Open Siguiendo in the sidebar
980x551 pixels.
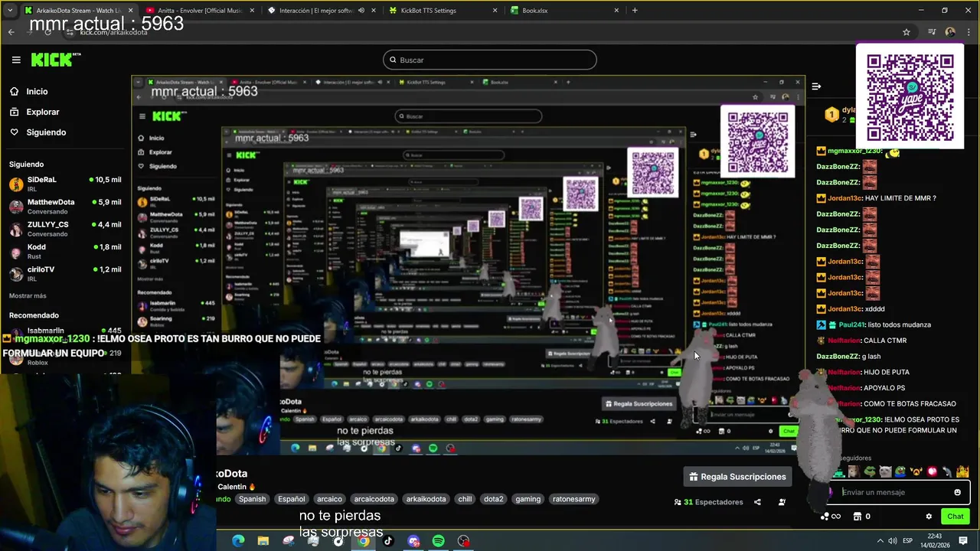46,132
